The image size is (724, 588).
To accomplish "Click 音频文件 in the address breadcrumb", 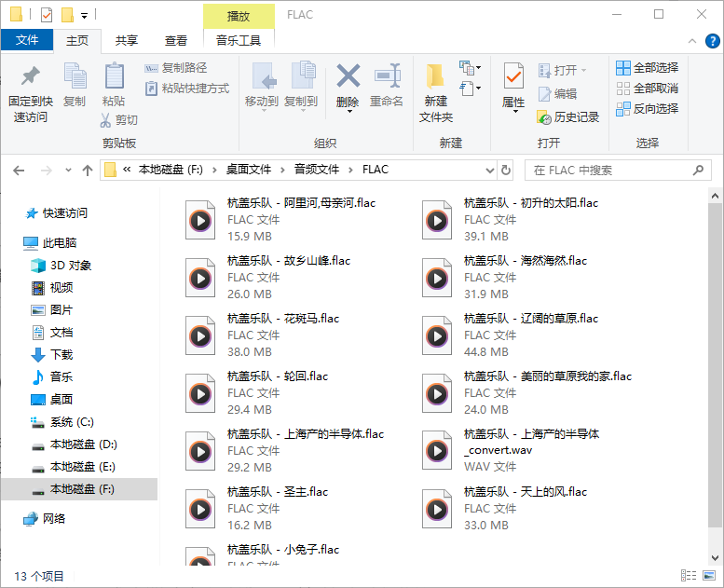I will [x=317, y=170].
